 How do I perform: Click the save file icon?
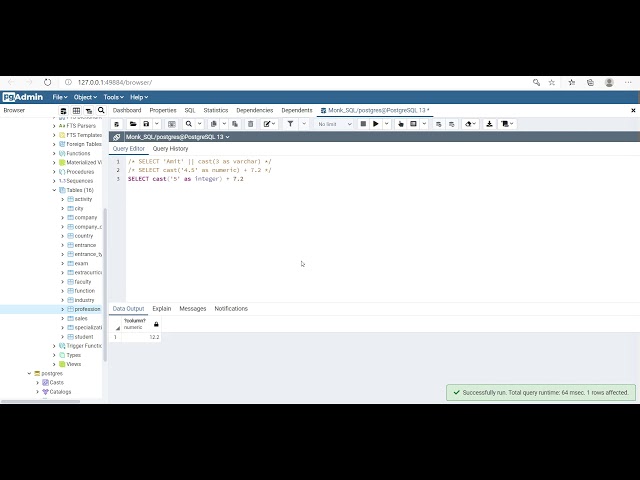[x=146, y=124]
